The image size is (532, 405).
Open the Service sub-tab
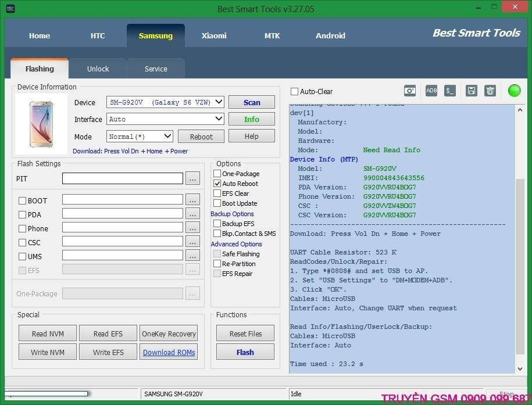pyautogui.click(x=156, y=69)
